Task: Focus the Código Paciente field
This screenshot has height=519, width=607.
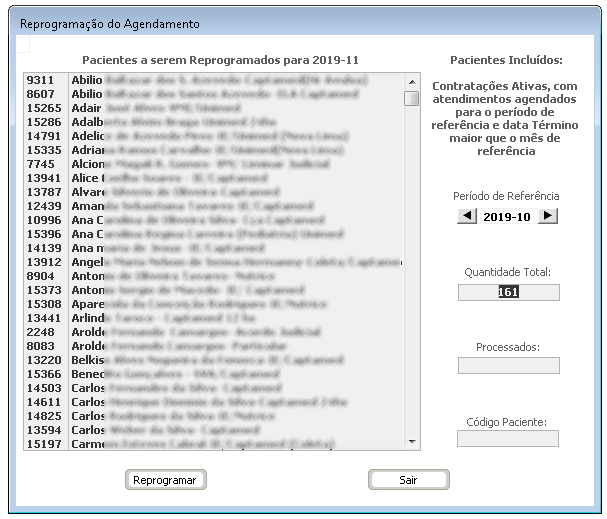Action: click(x=508, y=438)
